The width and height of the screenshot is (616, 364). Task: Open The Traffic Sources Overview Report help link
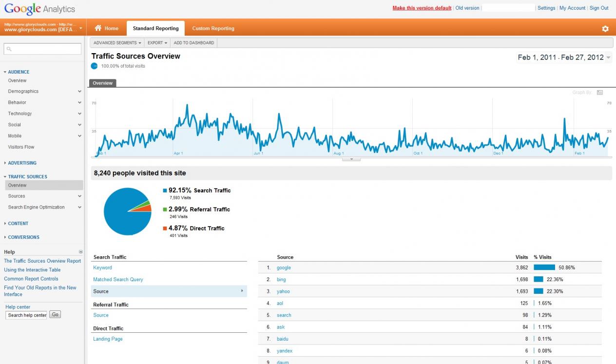coord(42,261)
